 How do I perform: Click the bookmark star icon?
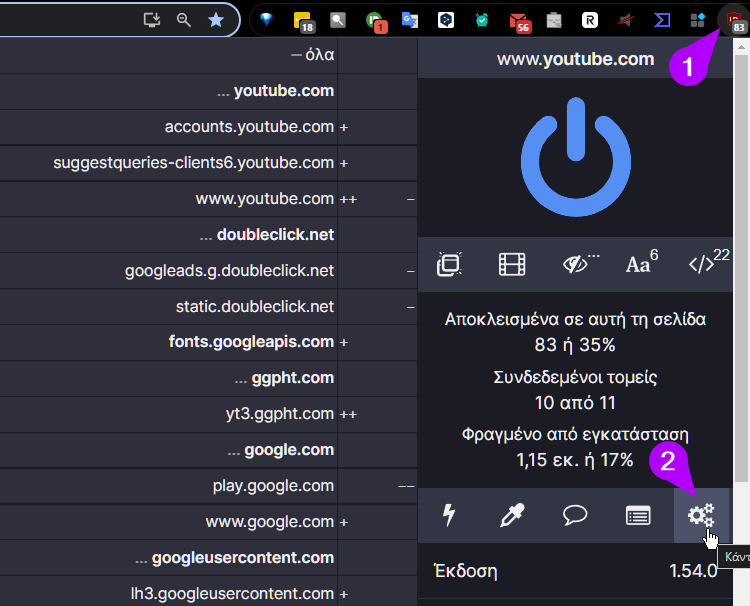(216, 20)
